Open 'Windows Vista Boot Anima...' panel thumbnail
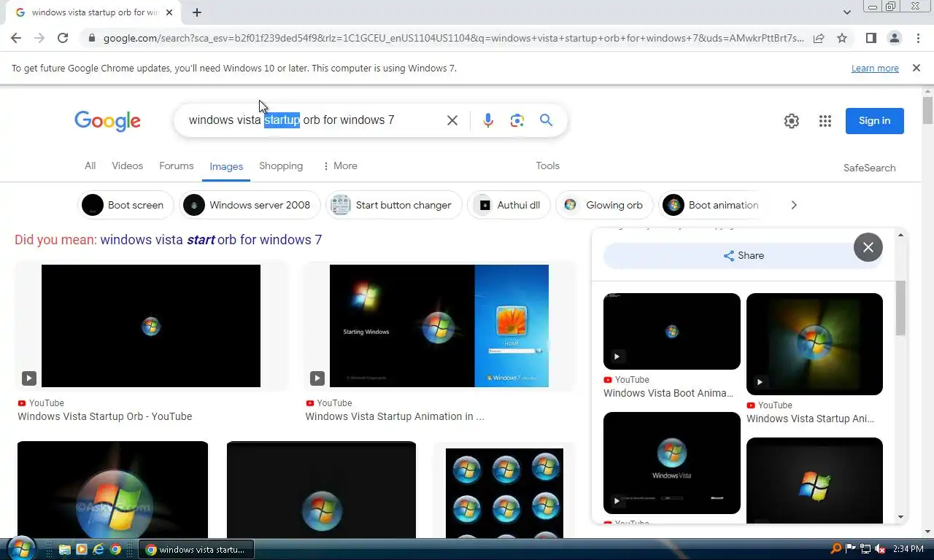The height and width of the screenshot is (560, 934). [671, 332]
